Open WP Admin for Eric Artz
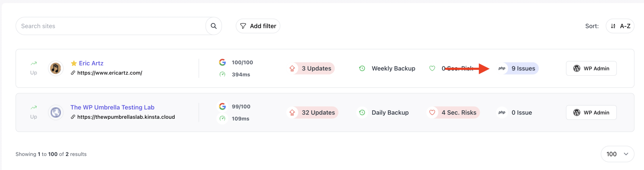 [591, 68]
